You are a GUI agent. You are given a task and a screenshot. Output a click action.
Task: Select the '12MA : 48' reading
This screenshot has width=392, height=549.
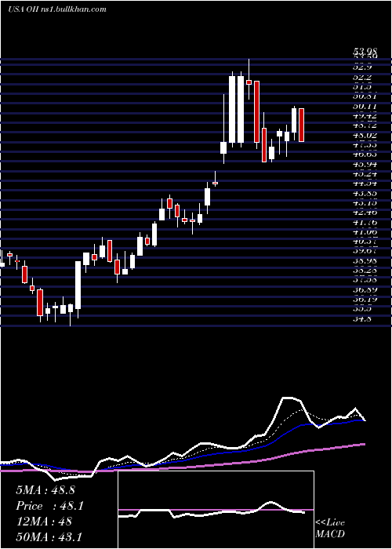[44, 522]
